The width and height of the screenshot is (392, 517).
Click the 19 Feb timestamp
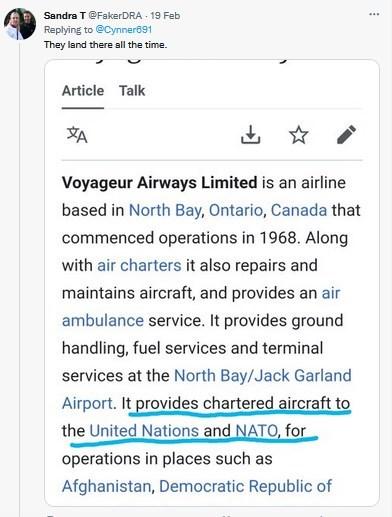tap(165, 15)
